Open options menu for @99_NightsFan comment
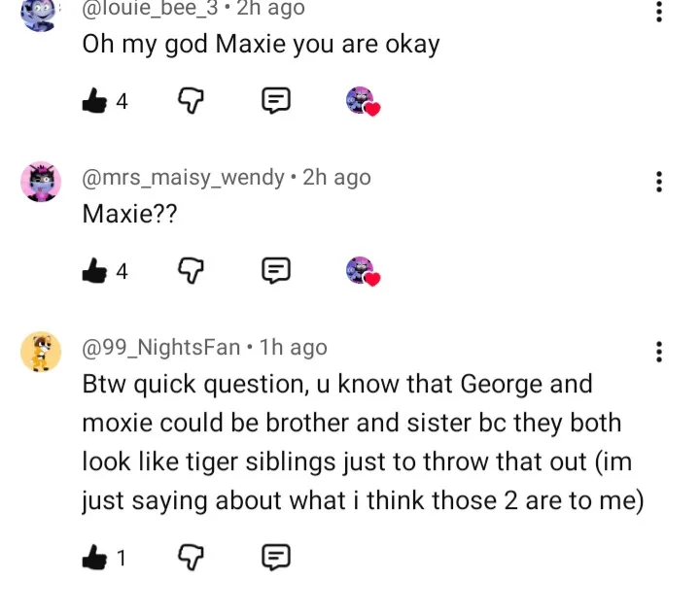Image resolution: width=700 pixels, height=614 pixels. 659,352
